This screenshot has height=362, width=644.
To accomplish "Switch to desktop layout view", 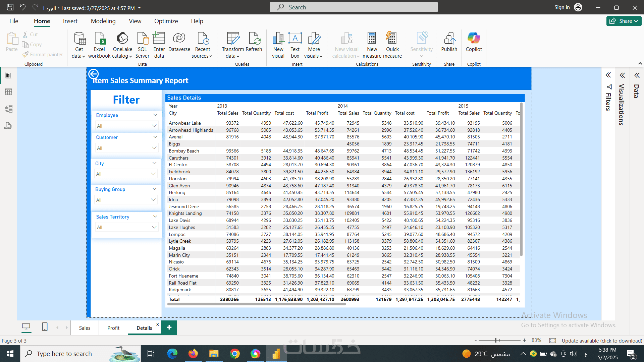I will coord(26,327).
